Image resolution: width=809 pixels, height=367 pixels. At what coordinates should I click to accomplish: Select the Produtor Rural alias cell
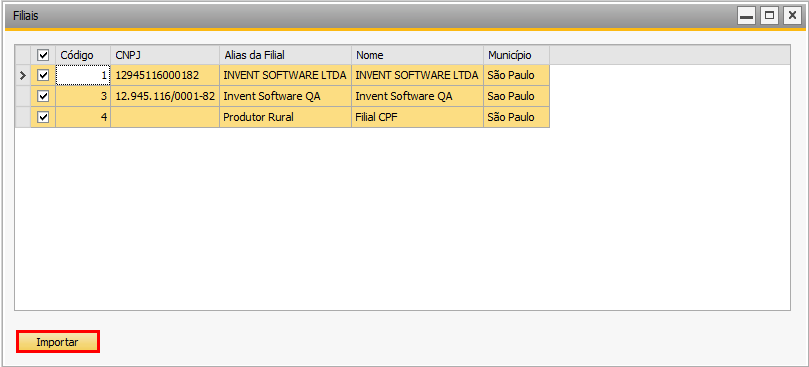tap(286, 117)
